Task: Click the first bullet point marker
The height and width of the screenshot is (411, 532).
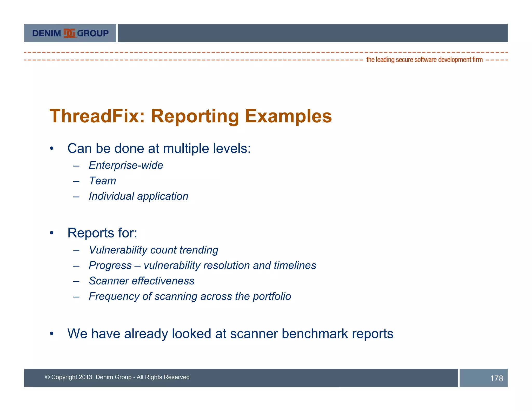Action: [x=52, y=149]
